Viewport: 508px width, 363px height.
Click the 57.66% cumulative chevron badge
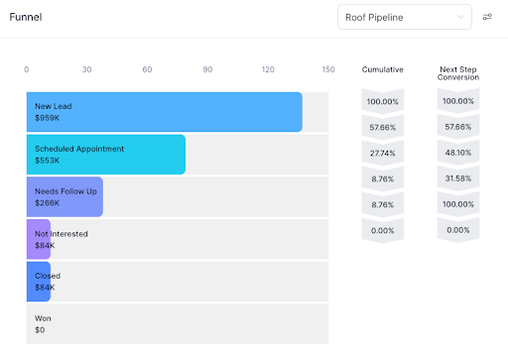[x=383, y=127]
